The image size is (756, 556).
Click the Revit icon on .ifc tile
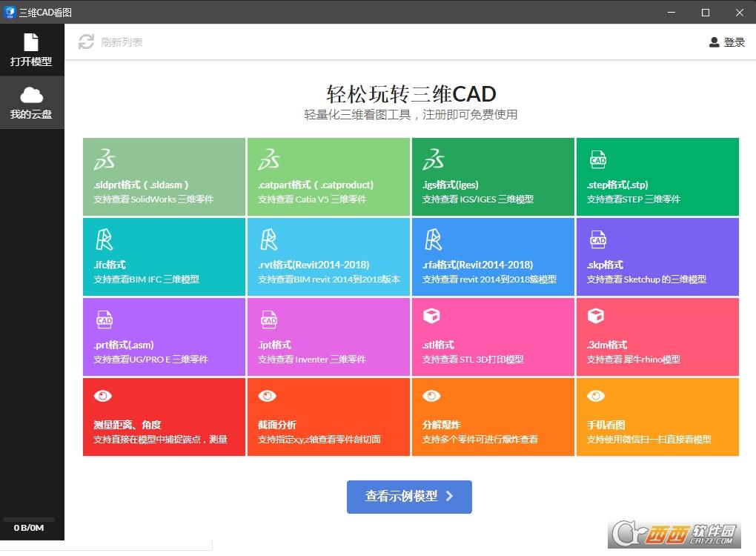point(105,239)
